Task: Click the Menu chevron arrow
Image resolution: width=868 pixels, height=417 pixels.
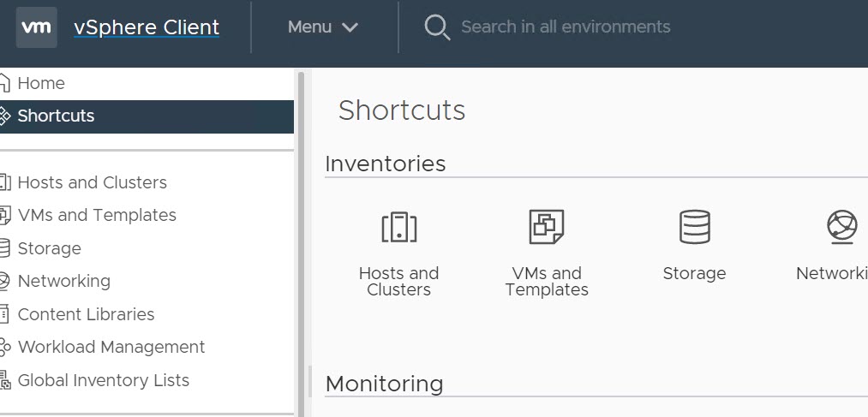Action: point(350,27)
